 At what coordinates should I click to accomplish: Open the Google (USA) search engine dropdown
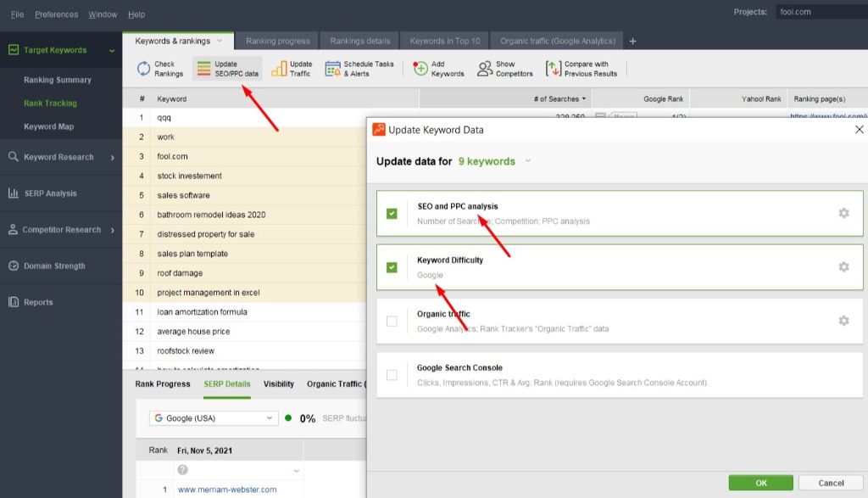pos(213,418)
